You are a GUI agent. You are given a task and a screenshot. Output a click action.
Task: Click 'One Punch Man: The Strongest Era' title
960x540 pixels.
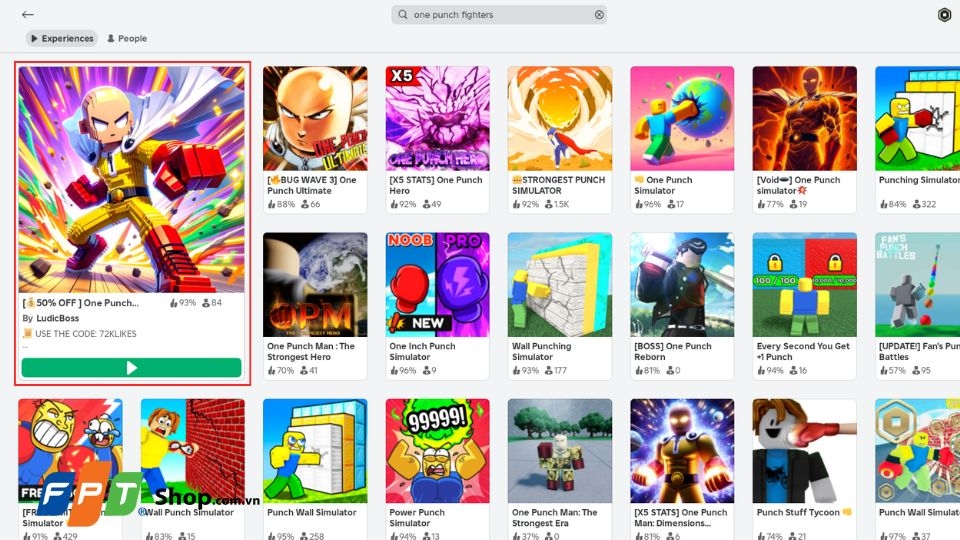(555, 517)
